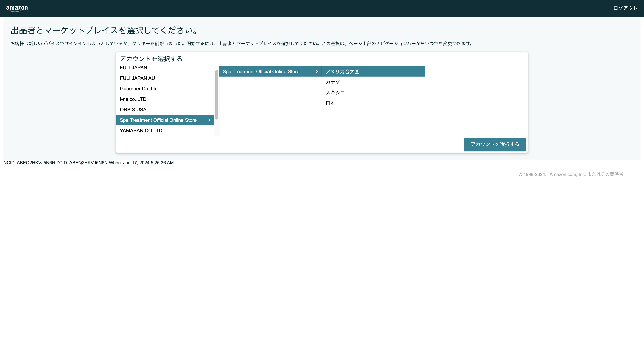Click the Amazon.com copyright footer text
Image resolution: width=644 pixels, height=360 pixels.
[x=572, y=174]
